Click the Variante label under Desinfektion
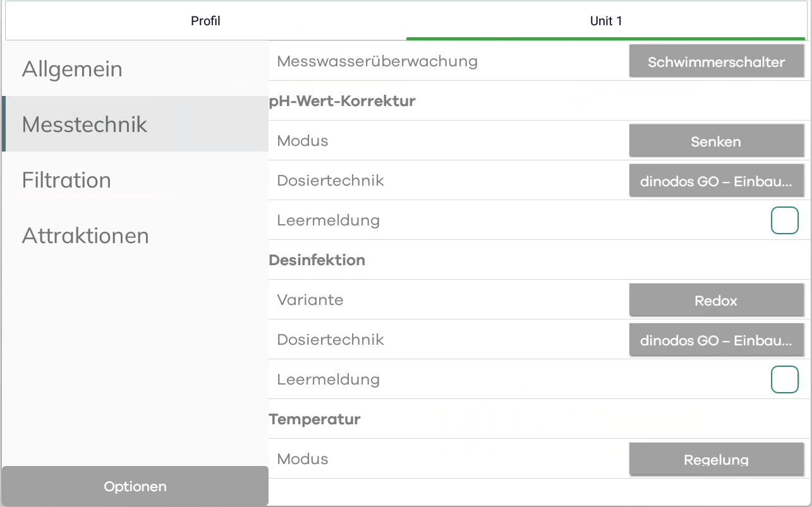 [310, 300]
